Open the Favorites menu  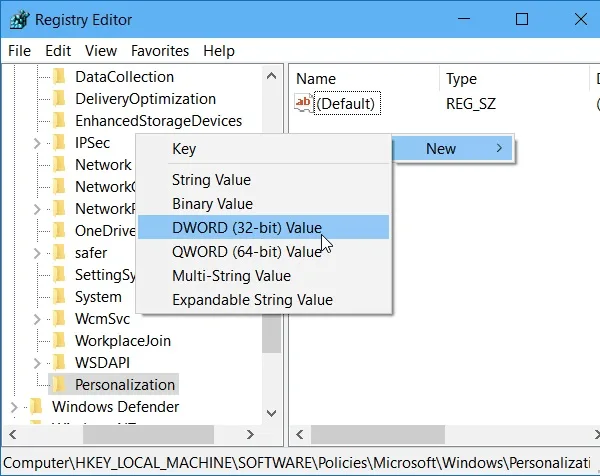160,51
